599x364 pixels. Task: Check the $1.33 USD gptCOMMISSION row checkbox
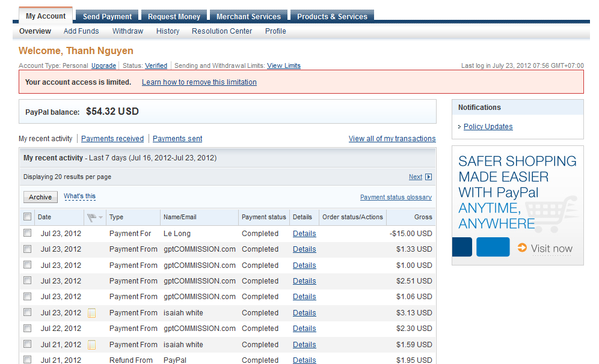pos(28,249)
